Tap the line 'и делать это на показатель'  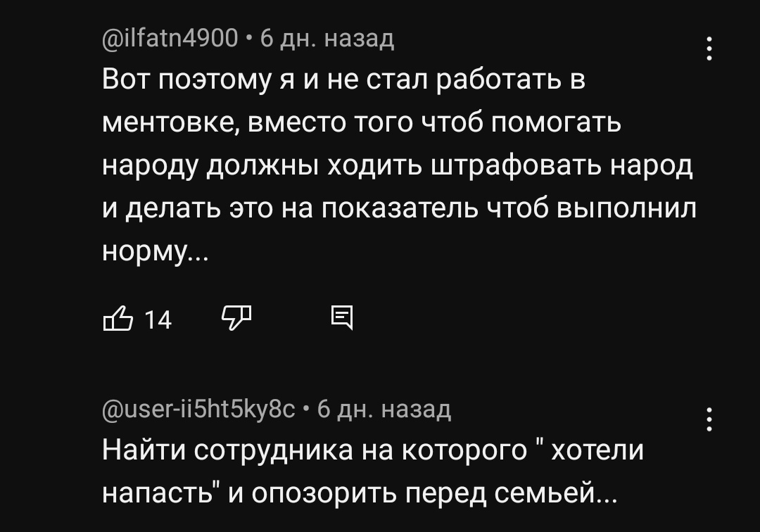(x=399, y=208)
